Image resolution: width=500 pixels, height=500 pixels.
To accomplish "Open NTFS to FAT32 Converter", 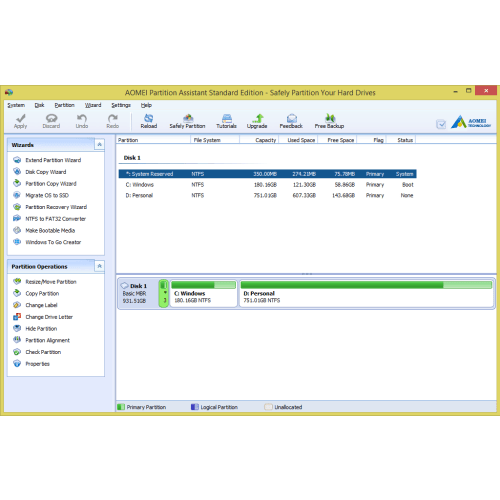I will pos(56,219).
